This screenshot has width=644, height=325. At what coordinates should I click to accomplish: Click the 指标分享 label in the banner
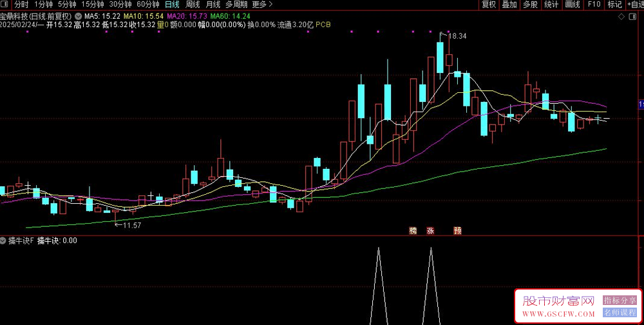(x=620, y=300)
